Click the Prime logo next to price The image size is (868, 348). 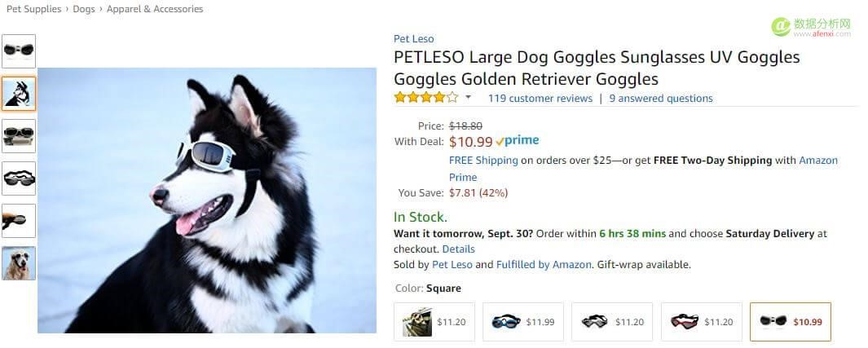(x=517, y=141)
